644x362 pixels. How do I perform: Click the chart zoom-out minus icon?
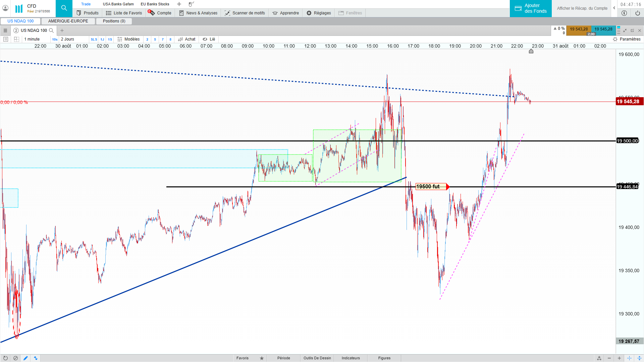pos(609,358)
